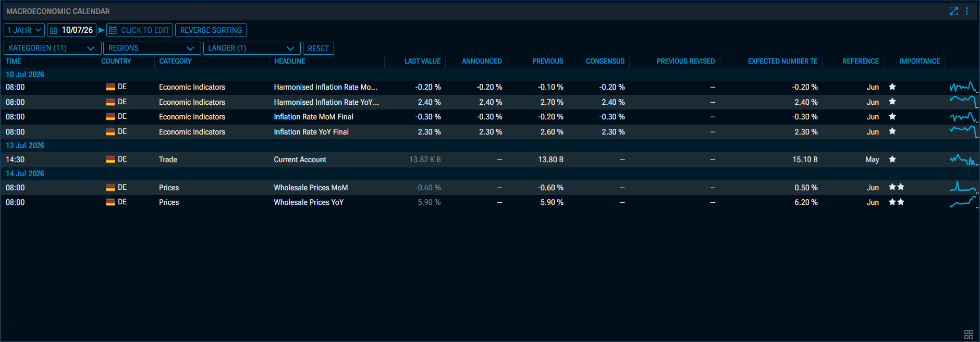Click the Inflation Rate MoM Final headline
The width and height of the screenshot is (980, 342).
[x=314, y=117]
